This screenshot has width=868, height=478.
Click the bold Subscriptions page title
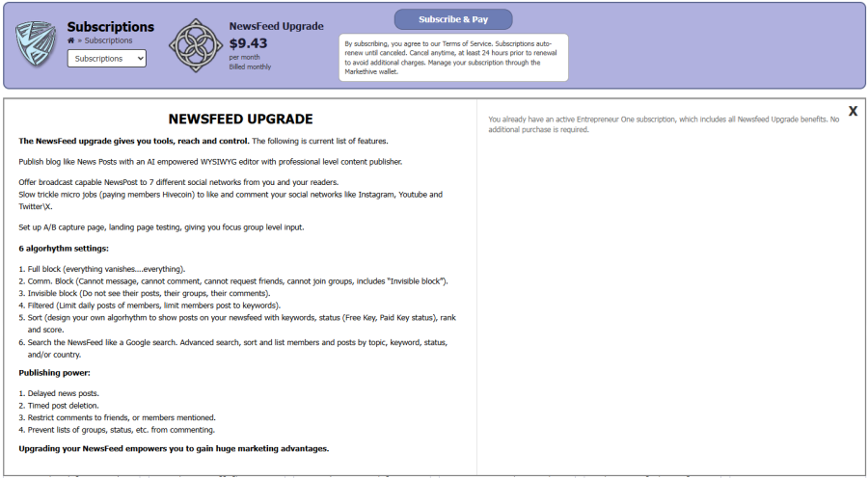pyautogui.click(x=110, y=27)
